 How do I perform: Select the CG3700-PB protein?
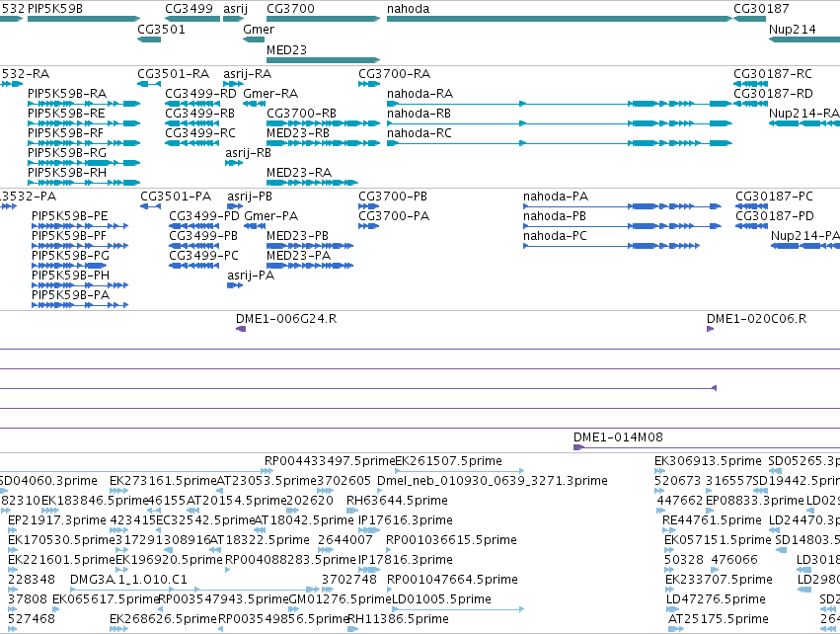[x=368, y=206]
